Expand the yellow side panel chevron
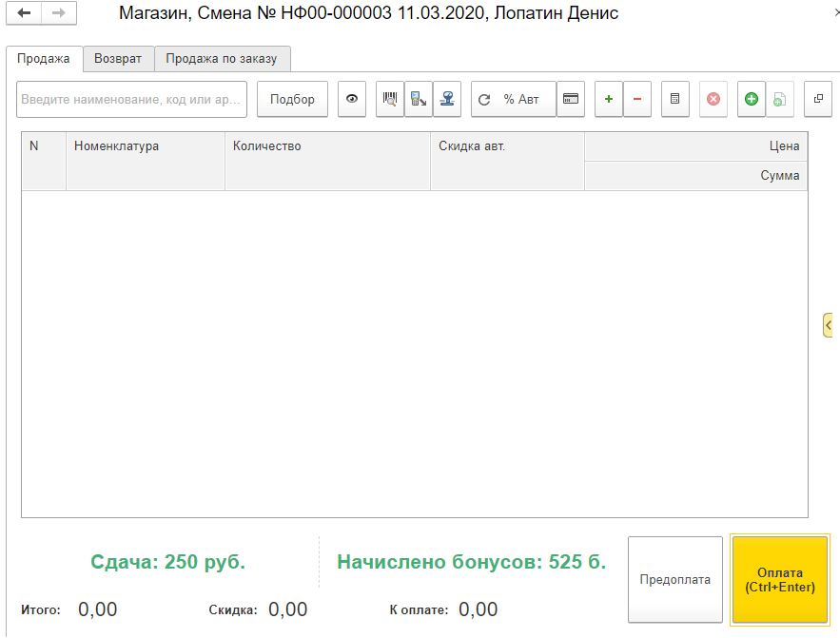The image size is (840, 638). (829, 325)
